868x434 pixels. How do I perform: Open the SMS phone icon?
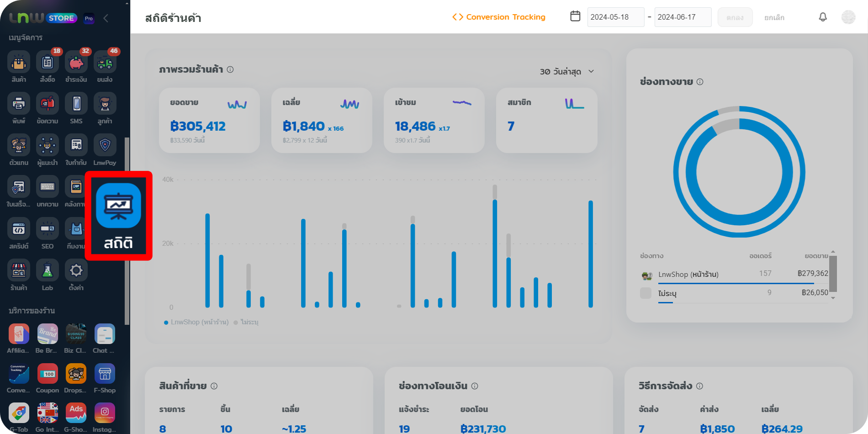pyautogui.click(x=76, y=104)
